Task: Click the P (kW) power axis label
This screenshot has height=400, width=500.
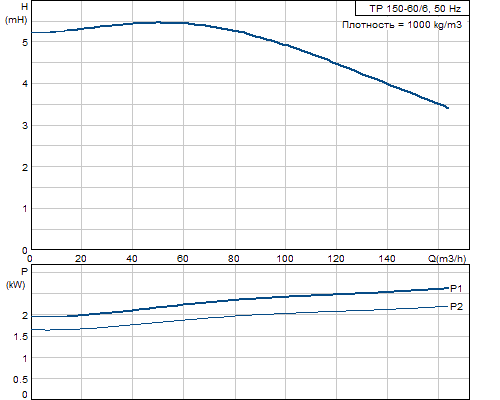Action: (x=16, y=278)
